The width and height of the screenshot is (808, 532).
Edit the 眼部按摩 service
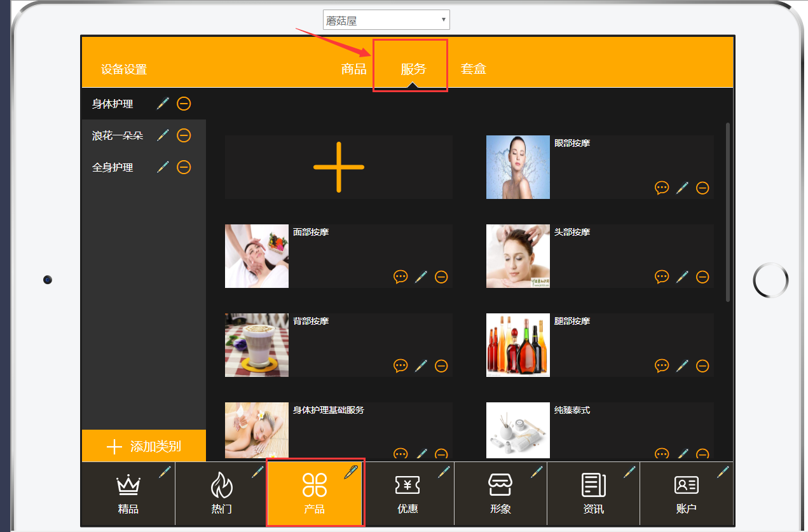coord(682,188)
